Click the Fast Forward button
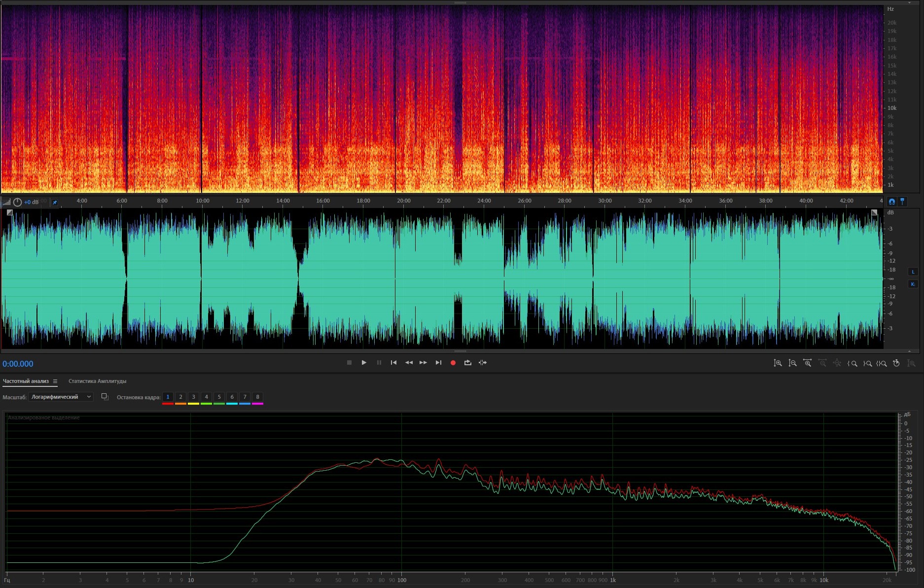Screen dimensions: 924x588 (423, 363)
